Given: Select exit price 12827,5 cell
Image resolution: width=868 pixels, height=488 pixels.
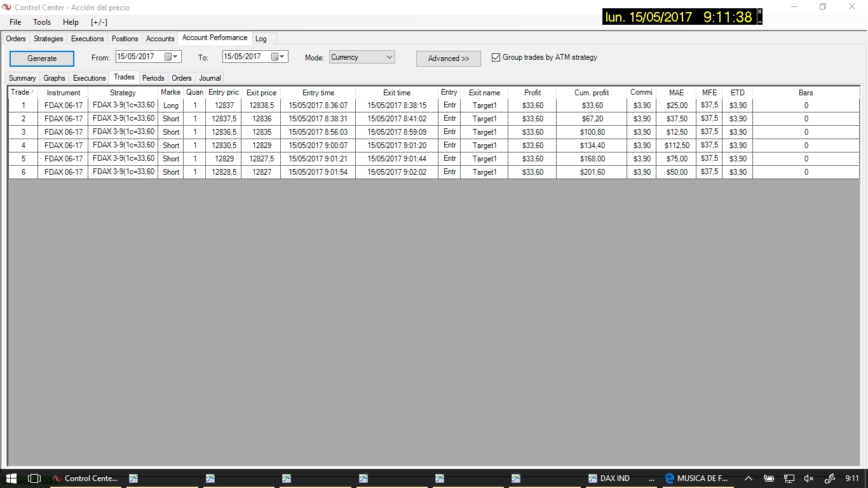Looking at the screenshot, I should click(x=261, y=159).
